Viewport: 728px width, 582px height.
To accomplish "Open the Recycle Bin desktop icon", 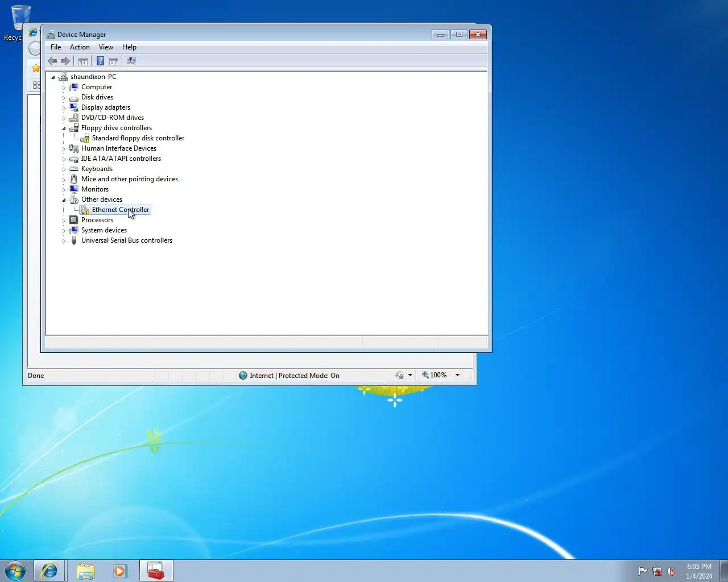I will (x=20, y=18).
